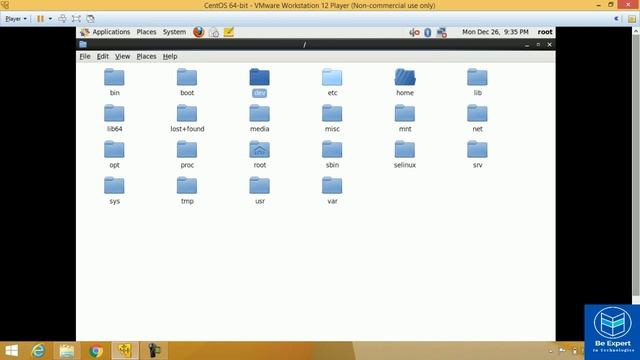Select the media folder icon
Screen dimensions: 640x360
coord(260,113)
